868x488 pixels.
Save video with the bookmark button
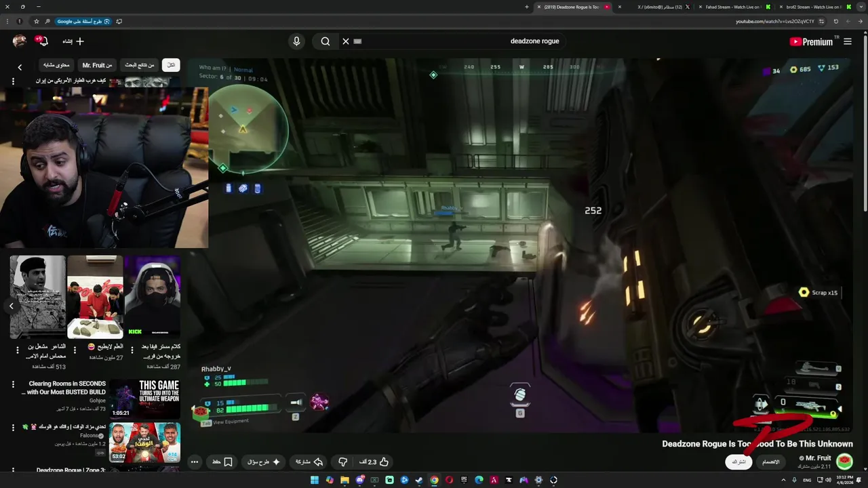point(222,462)
